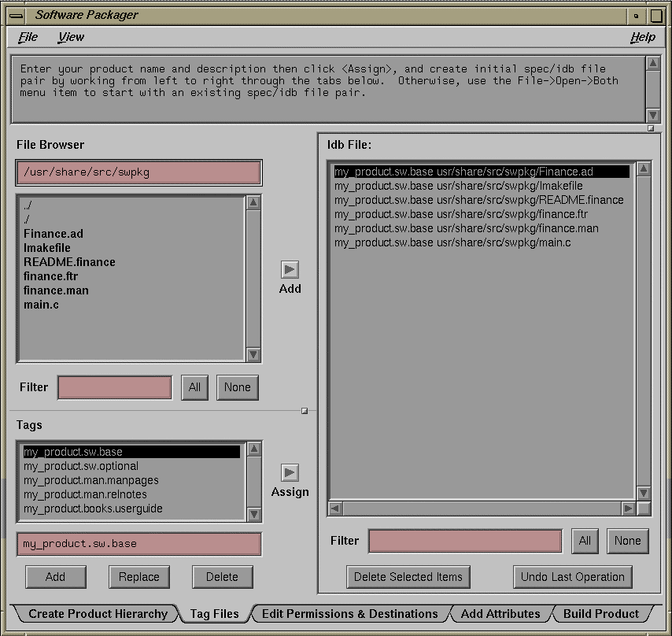
Task: Switch to the Build Product tab
Action: pyautogui.click(x=603, y=613)
